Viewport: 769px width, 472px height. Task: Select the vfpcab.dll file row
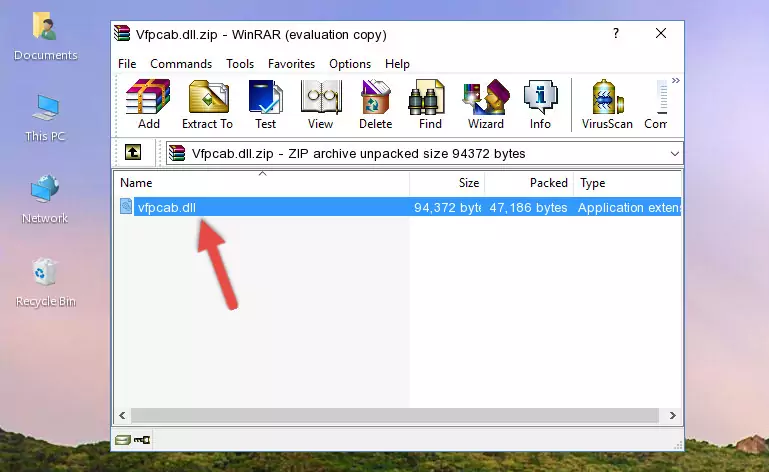point(398,207)
